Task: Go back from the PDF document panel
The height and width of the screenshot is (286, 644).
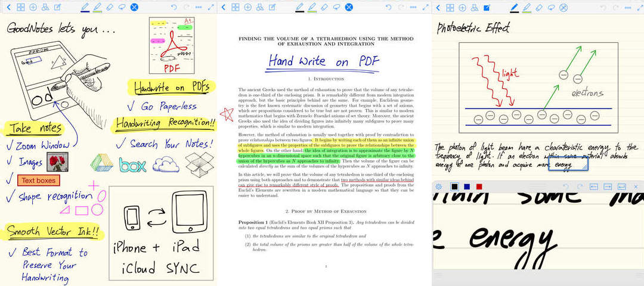Action: pos(224,7)
